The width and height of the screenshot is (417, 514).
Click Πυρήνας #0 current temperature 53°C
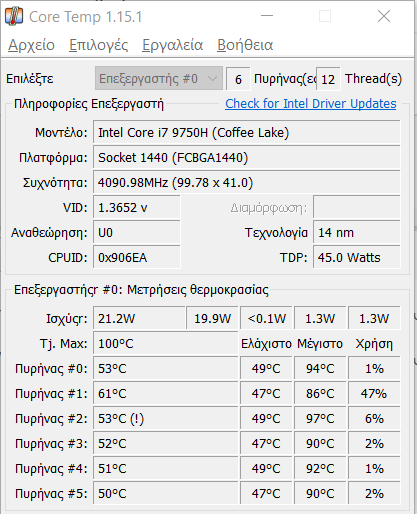tap(166, 368)
